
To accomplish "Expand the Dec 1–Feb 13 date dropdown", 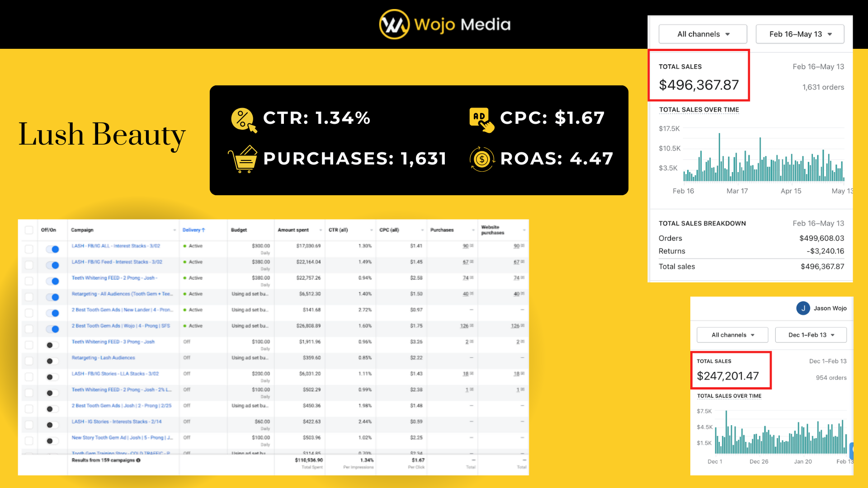I will 811,335.
